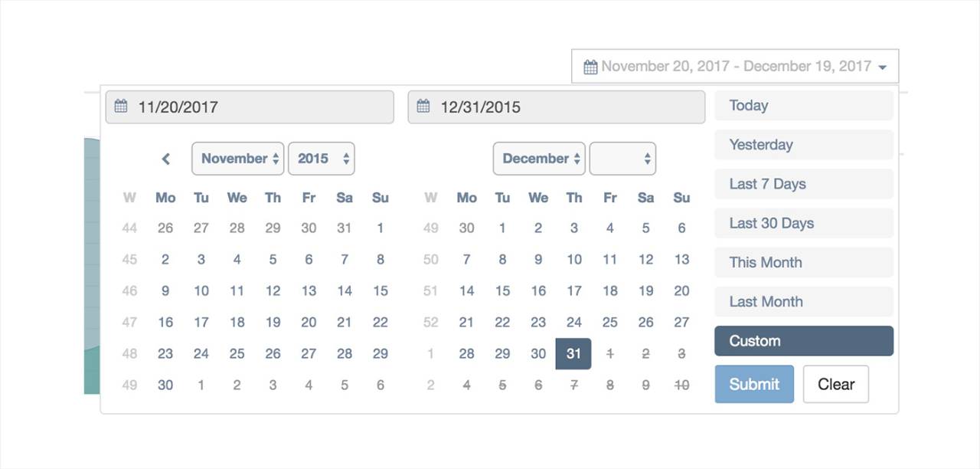Image resolution: width=980 pixels, height=469 pixels.
Task: Open the 2015 year dropdown
Action: 322,159
